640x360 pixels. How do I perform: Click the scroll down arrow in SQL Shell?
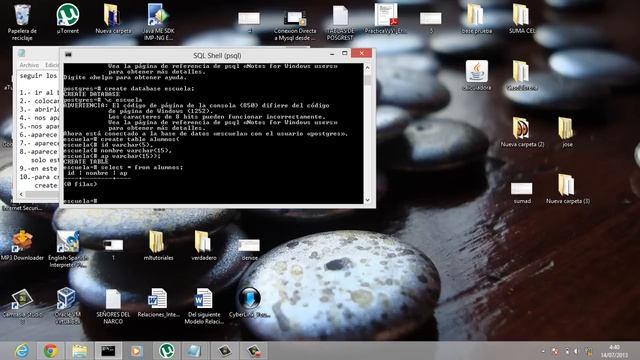[368, 200]
